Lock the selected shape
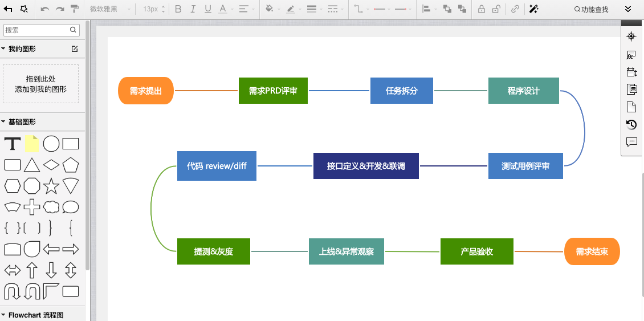 tap(482, 9)
